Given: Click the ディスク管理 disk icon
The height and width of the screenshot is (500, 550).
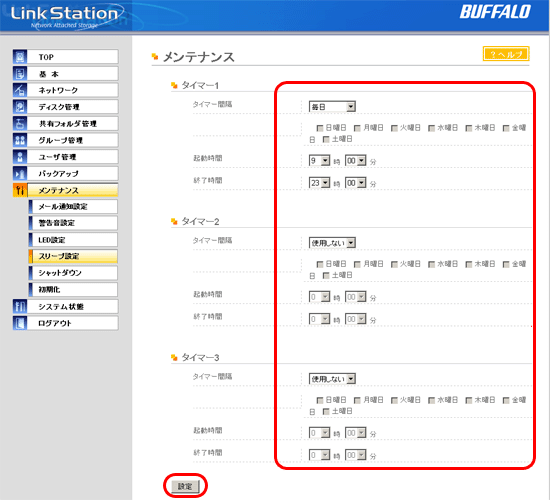Looking at the screenshot, I should (x=20, y=107).
